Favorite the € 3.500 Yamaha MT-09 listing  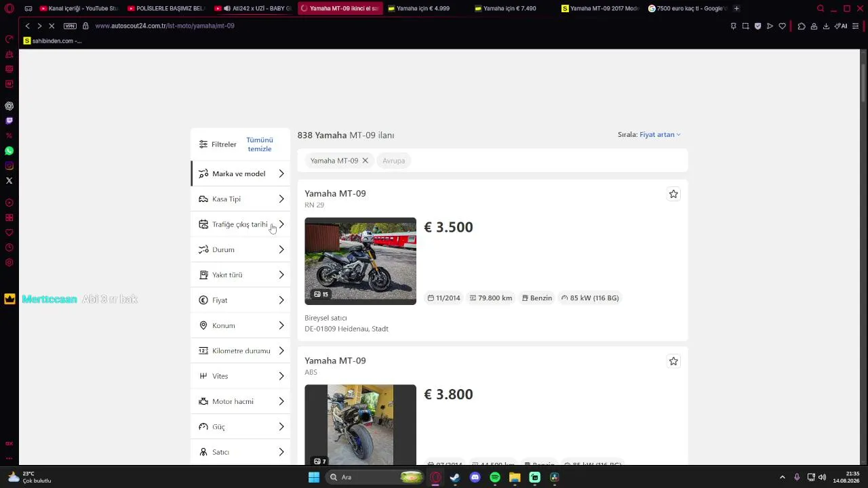[x=673, y=194]
